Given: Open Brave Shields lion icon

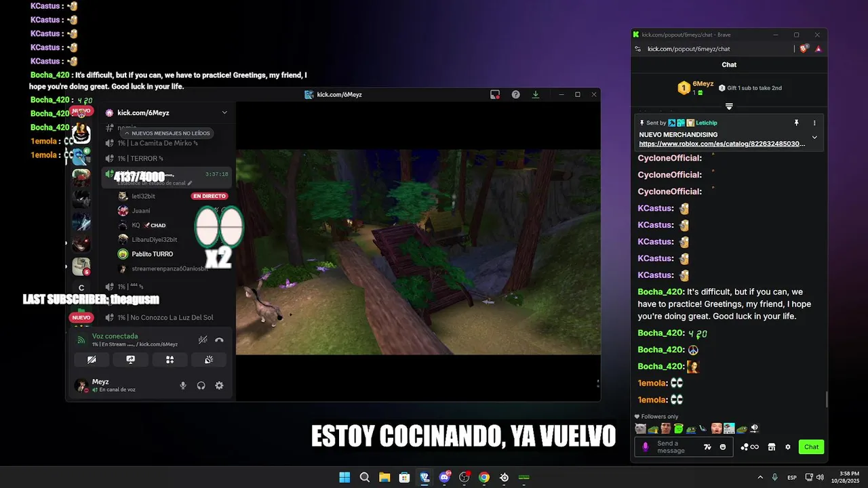Looking at the screenshot, I should (x=804, y=49).
